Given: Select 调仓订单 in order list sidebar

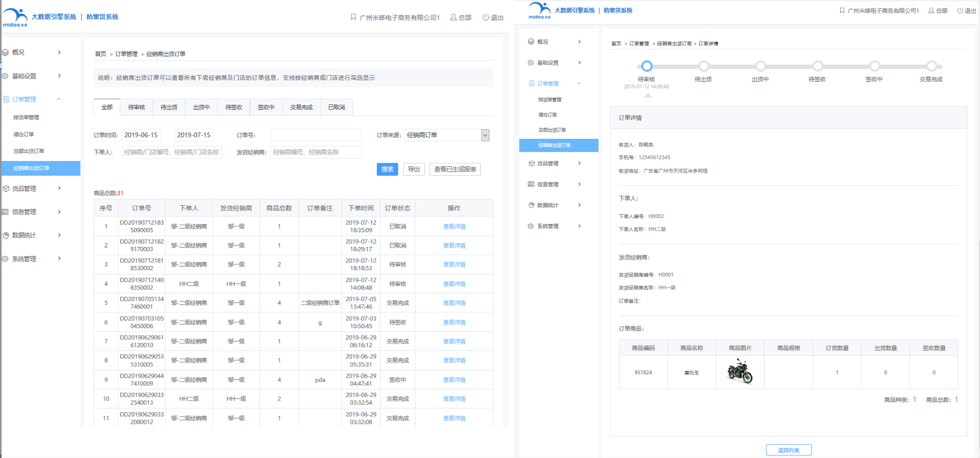Looking at the screenshot, I should coord(24,135).
